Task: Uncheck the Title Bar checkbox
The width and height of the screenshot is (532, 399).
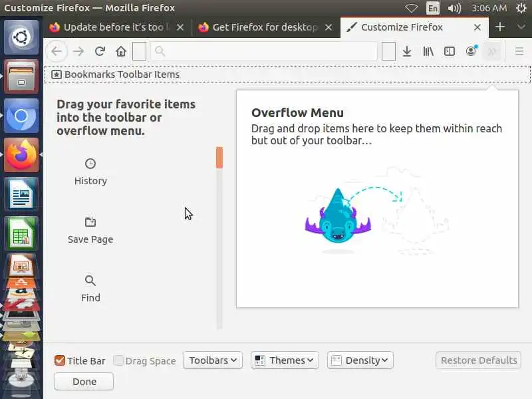Action: pos(60,360)
